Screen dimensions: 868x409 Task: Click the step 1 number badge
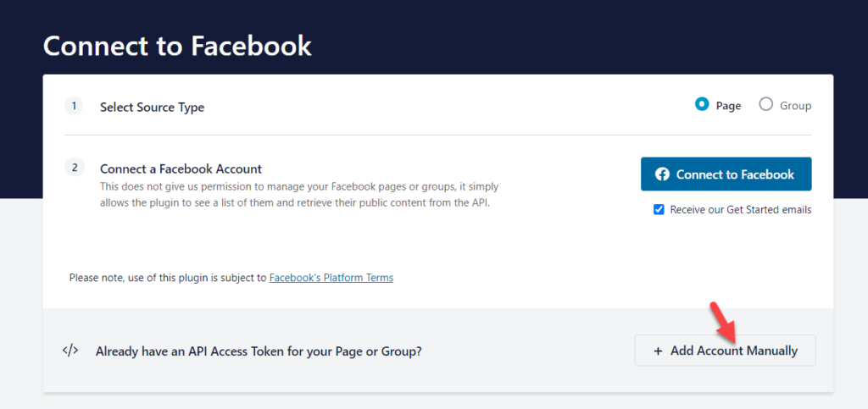[74, 106]
